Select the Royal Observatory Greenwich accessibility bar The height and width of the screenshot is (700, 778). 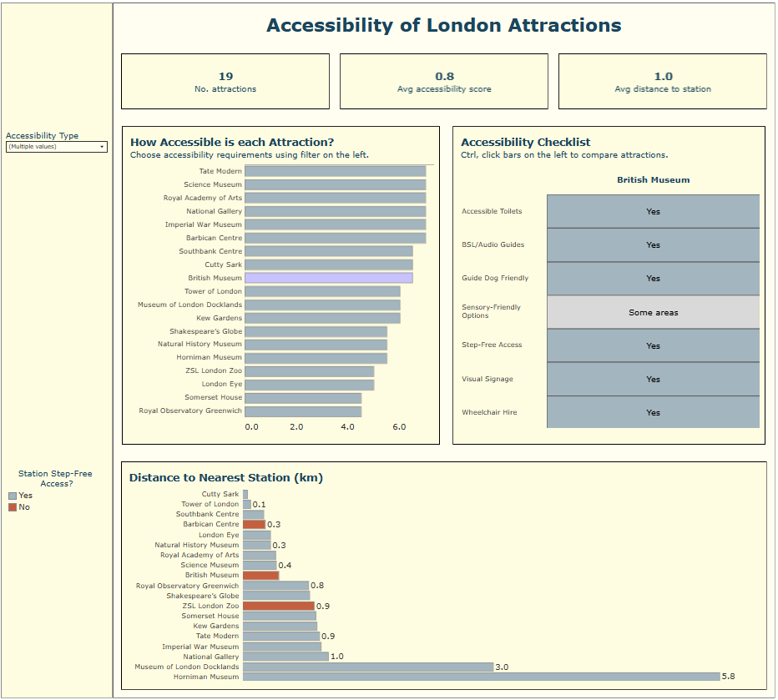pyautogui.click(x=303, y=410)
